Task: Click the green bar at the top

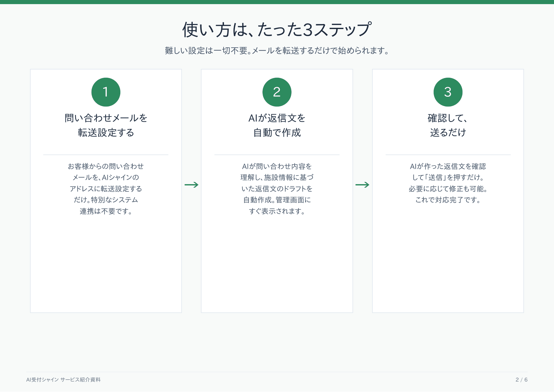Action: tap(277, 2)
